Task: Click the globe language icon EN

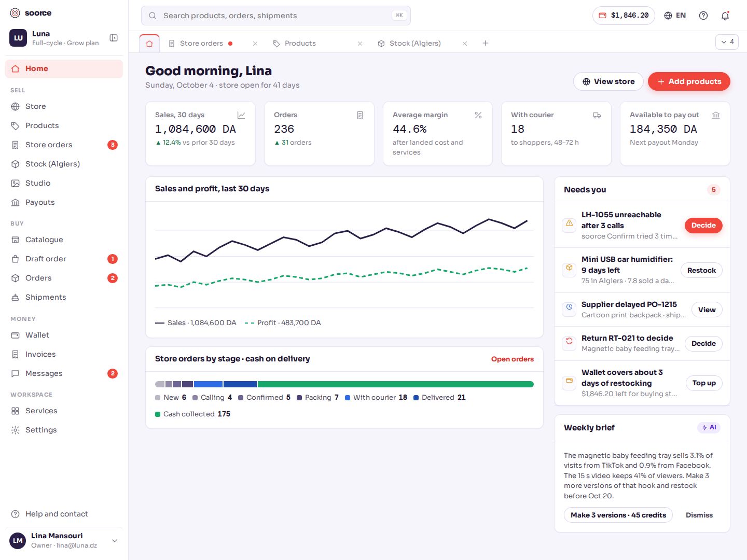Action: point(675,16)
